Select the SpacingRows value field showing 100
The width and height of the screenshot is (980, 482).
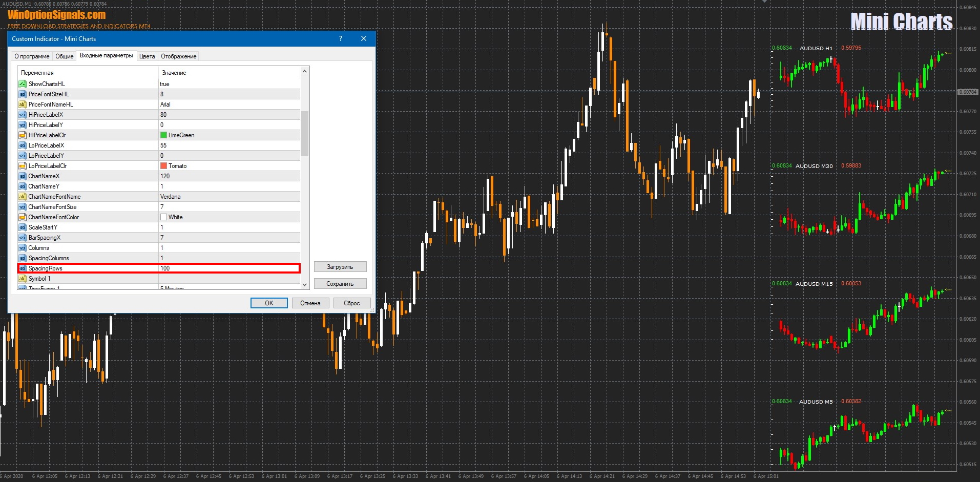[x=228, y=268]
